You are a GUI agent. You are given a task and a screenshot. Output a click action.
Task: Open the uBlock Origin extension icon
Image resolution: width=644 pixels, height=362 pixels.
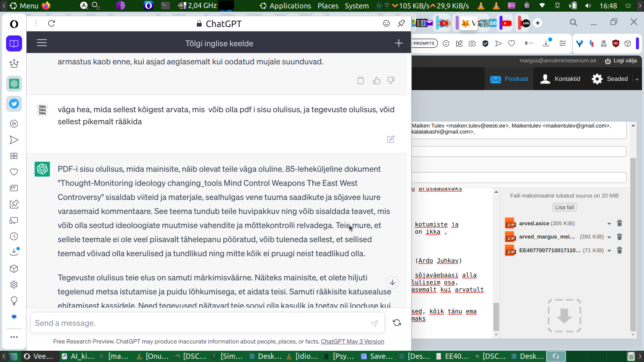(616, 43)
